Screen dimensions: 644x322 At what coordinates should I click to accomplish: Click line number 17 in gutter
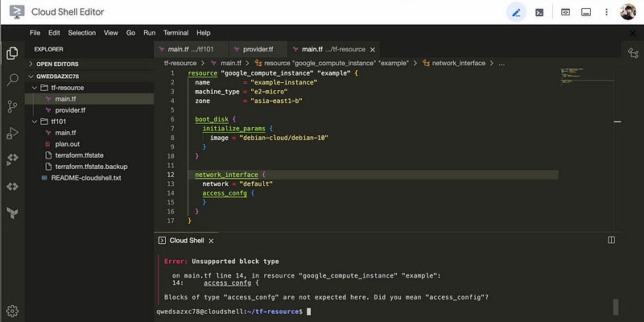171,221
